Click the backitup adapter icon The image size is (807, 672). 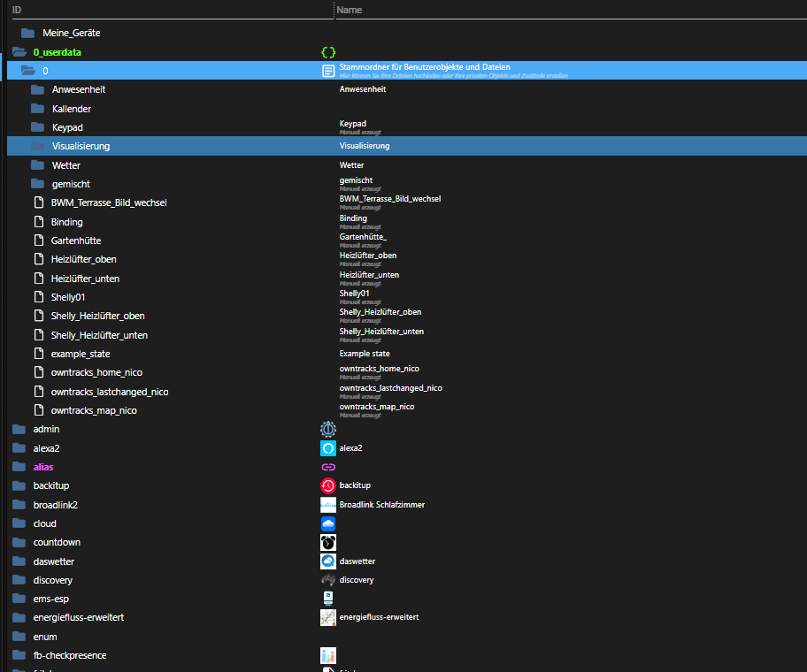[327, 485]
